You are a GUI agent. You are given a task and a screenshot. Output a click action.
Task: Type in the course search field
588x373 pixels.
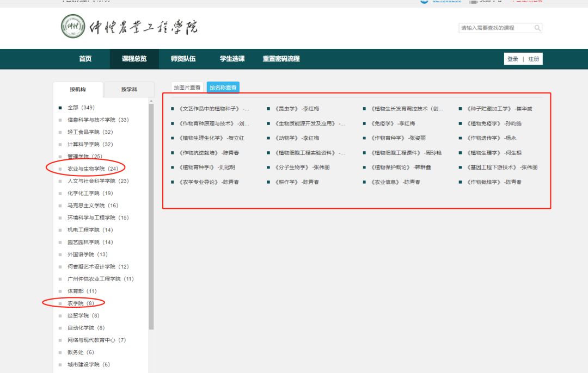tap(495, 28)
